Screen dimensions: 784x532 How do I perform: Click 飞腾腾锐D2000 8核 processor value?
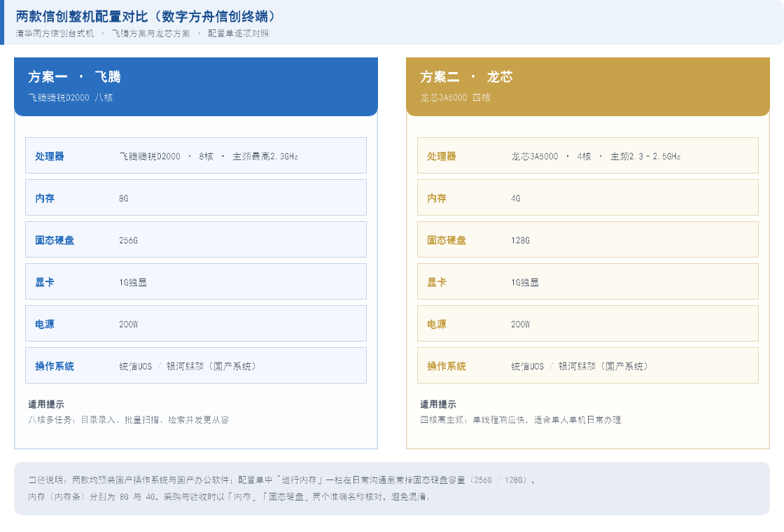click(209, 157)
